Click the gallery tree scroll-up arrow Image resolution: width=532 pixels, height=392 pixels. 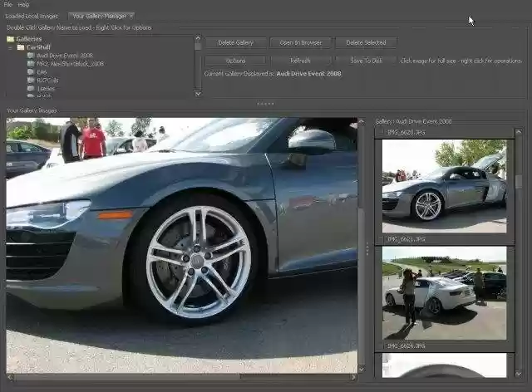198,38
